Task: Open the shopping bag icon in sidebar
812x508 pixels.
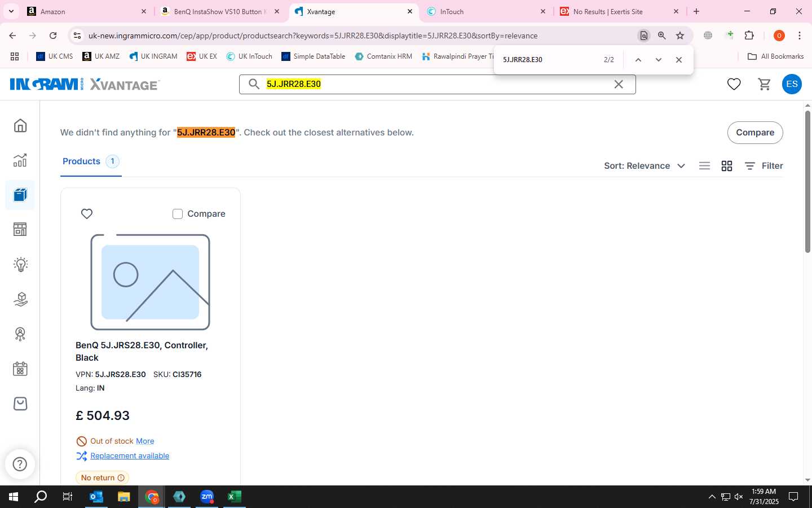Action: point(20,404)
